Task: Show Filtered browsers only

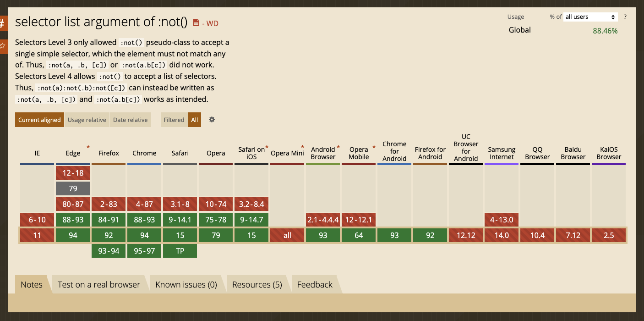Action: pos(174,120)
